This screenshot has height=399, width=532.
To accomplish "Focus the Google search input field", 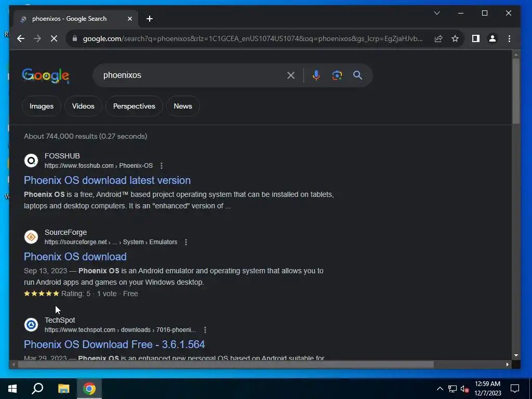I will (x=192, y=75).
